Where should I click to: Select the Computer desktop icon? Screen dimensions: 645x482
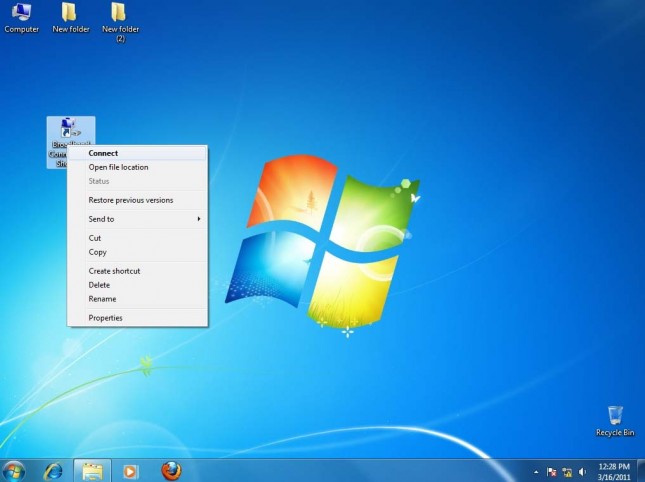[21, 17]
